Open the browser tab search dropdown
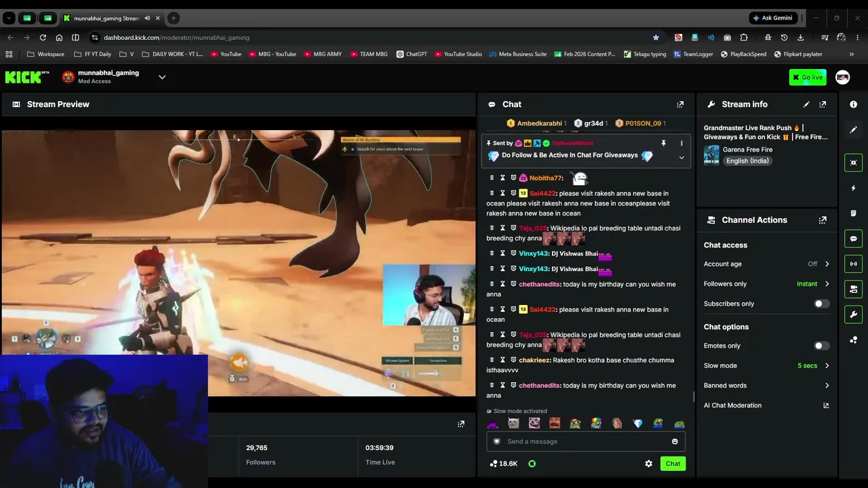Screen dimensions: 868x488 pos(9,18)
